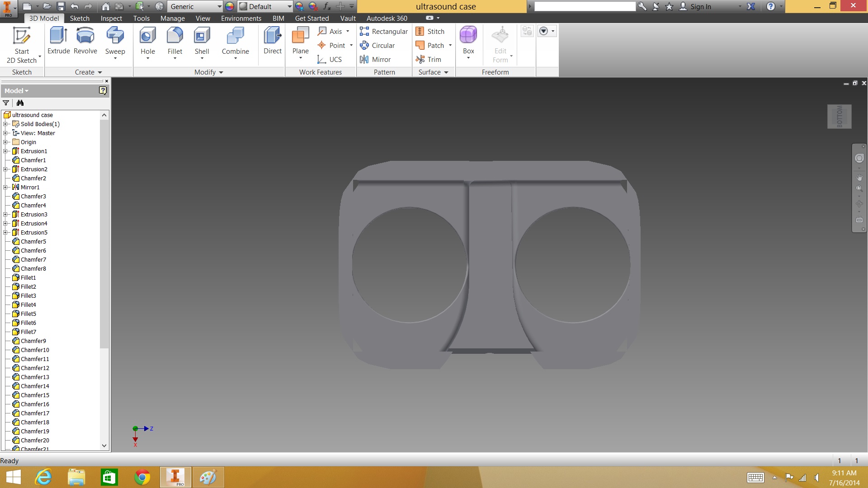Select the Hole tool

[x=148, y=43]
